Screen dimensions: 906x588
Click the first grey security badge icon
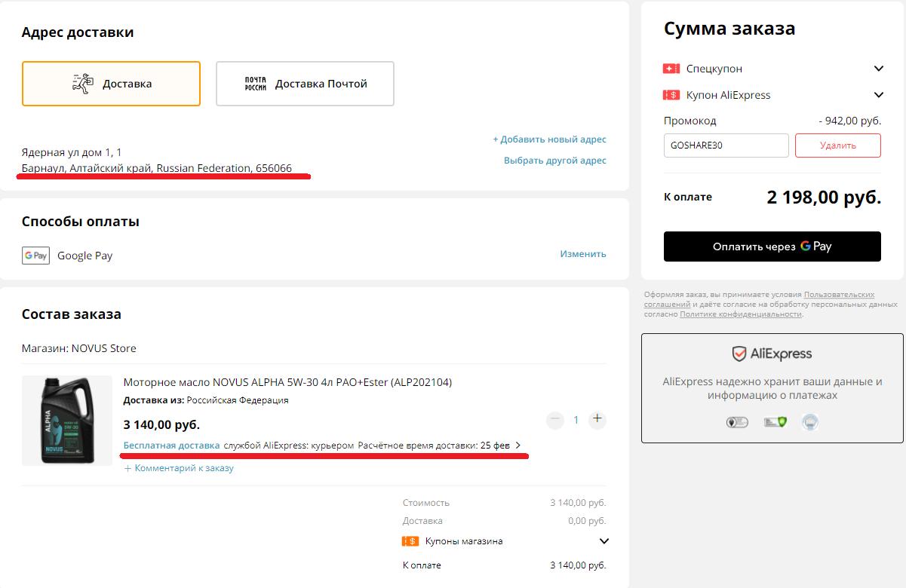click(x=737, y=422)
